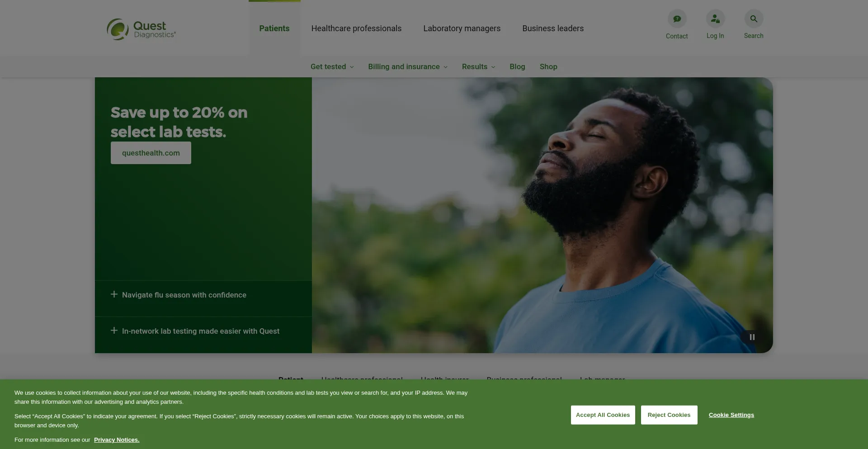This screenshot has height=449, width=868.
Task: Open the Privacy Notices link
Action: [x=117, y=440]
